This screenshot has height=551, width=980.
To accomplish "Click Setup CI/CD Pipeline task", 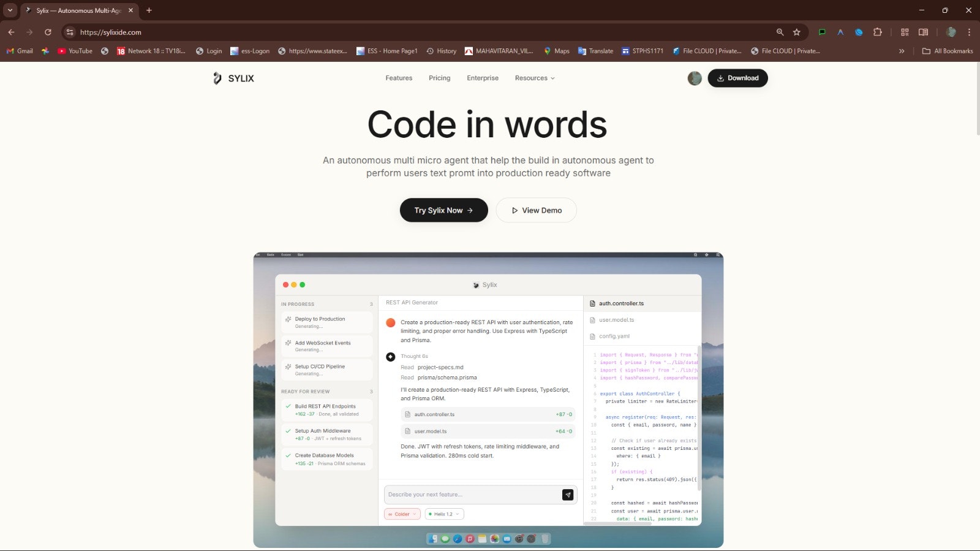I will tap(326, 370).
